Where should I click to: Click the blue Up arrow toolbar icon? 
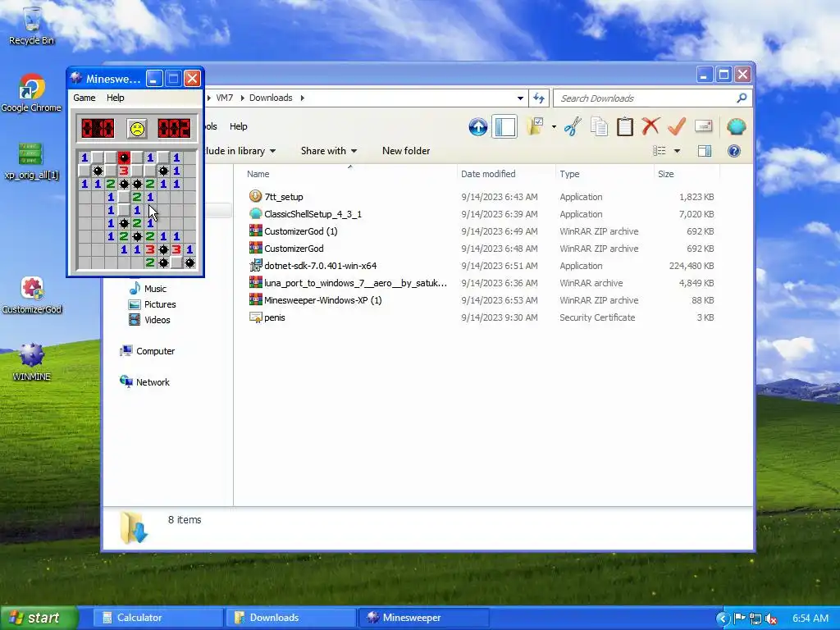click(x=478, y=127)
